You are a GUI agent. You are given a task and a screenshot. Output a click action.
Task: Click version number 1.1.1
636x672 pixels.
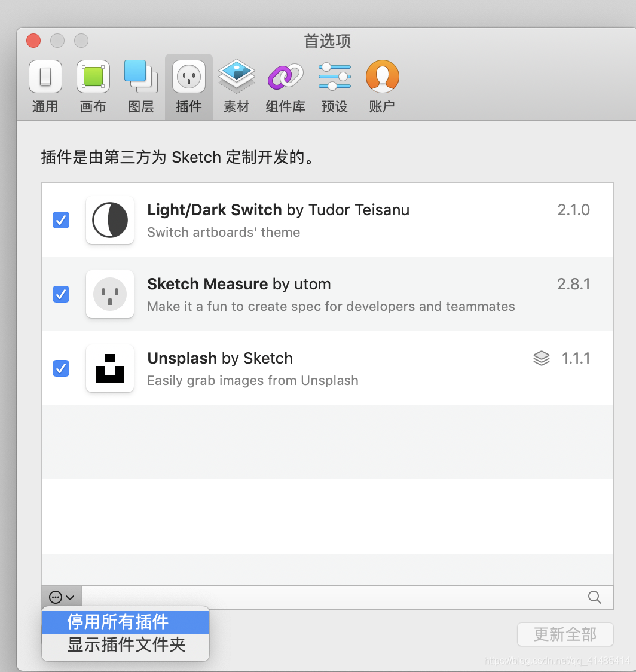[576, 358]
